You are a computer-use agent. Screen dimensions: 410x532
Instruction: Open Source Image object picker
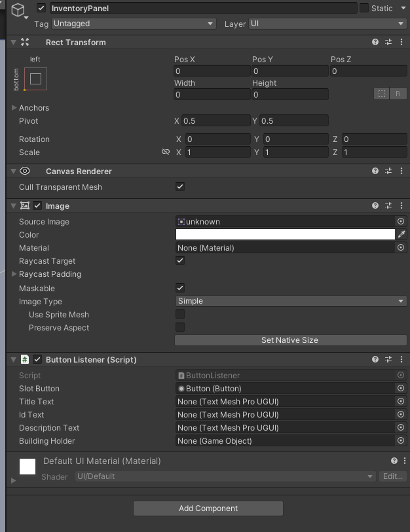401,222
